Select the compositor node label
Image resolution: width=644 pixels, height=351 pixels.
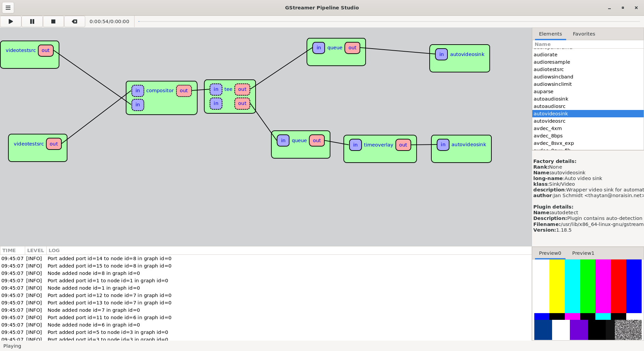[x=160, y=91]
